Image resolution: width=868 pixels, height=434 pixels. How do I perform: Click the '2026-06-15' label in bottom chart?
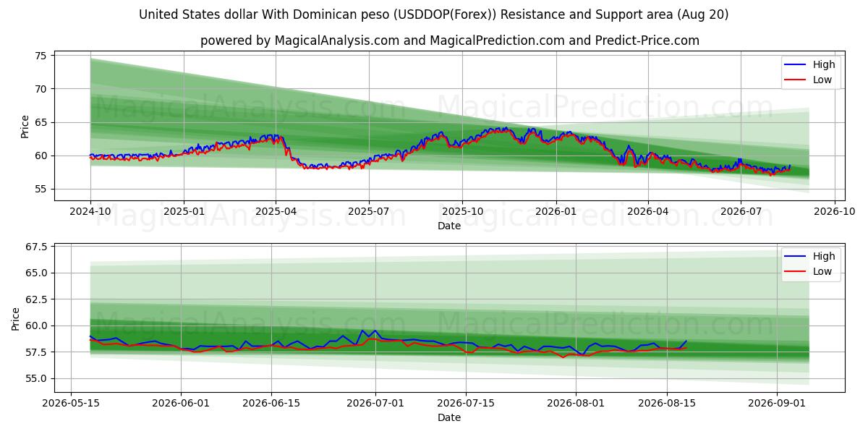coord(271,404)
